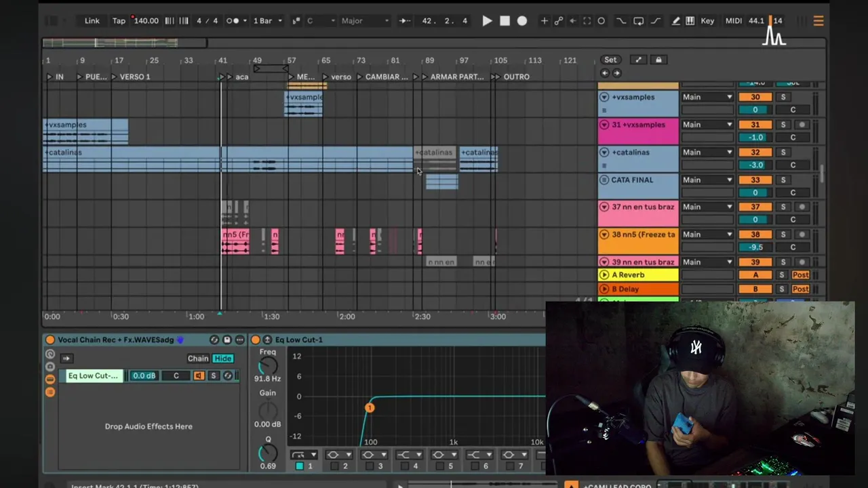
Task: Show the rack macro controls icon
Action: 50,354
